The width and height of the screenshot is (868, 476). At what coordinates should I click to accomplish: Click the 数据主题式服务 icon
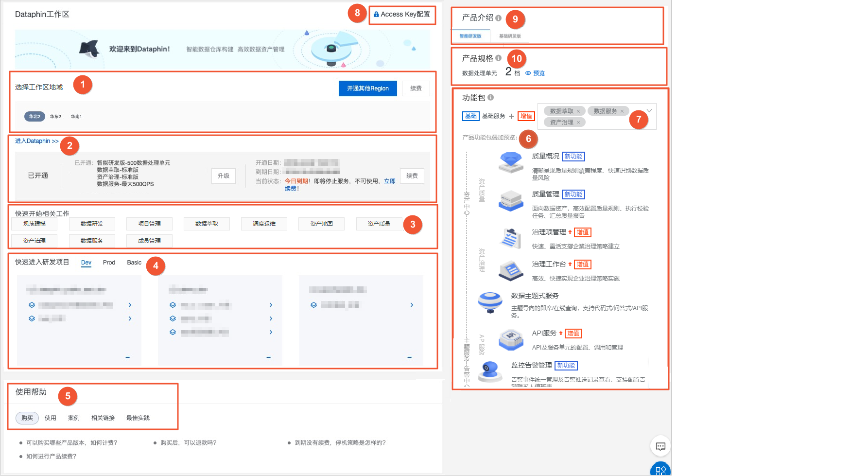490,303
